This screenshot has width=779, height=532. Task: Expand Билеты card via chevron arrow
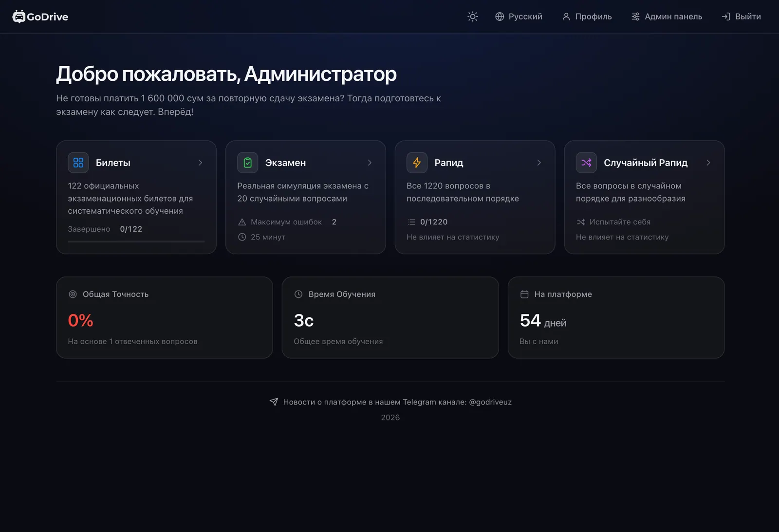tap(200, 163)
